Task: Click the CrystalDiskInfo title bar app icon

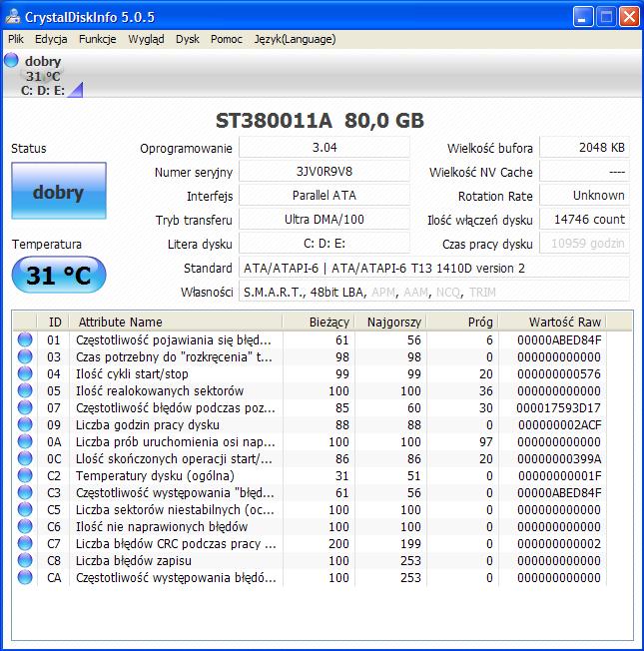Action: pyautogui.click(x=13, y=17)
